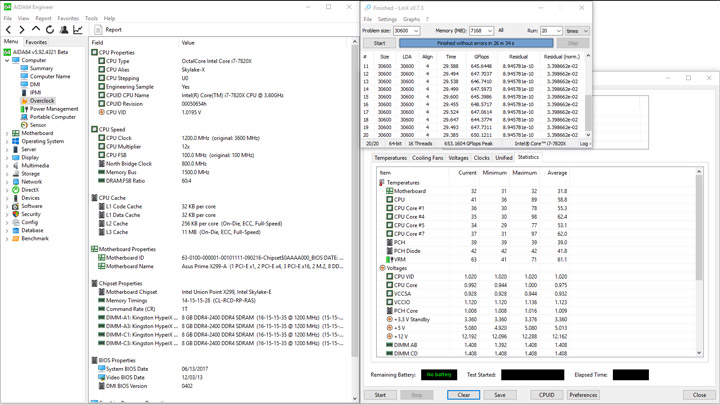This screenshot has width=720, height=405.
Task: Open the Graphs menu in LinX
Action: pos(411,19)
